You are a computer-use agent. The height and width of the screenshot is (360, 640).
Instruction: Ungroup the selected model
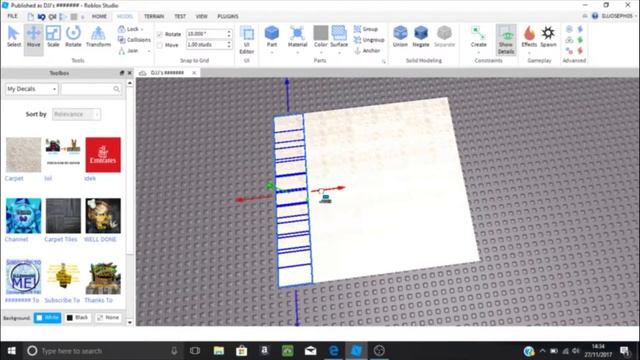(x=369, y=40)
